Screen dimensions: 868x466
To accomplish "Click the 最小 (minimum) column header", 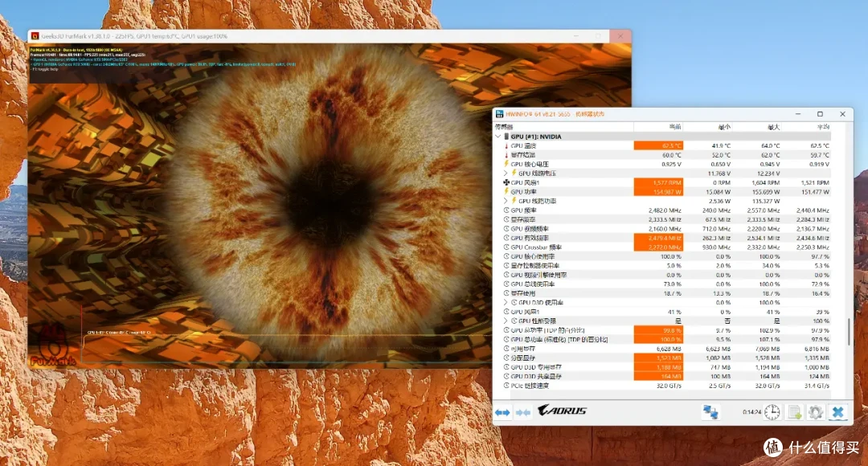I will click(x=707, y=127).
